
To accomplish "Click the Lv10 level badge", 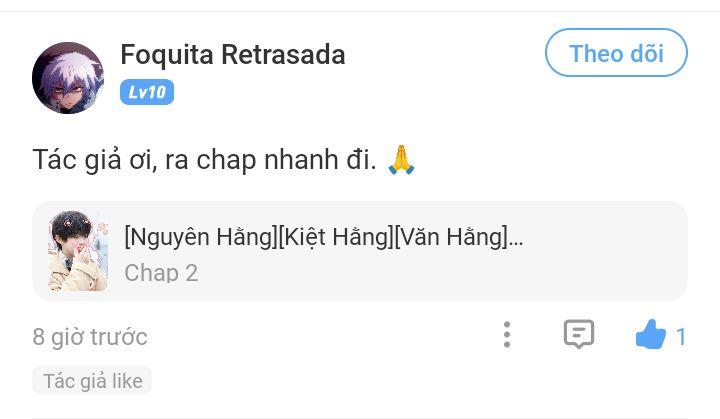I will click(x=147, y=92).
